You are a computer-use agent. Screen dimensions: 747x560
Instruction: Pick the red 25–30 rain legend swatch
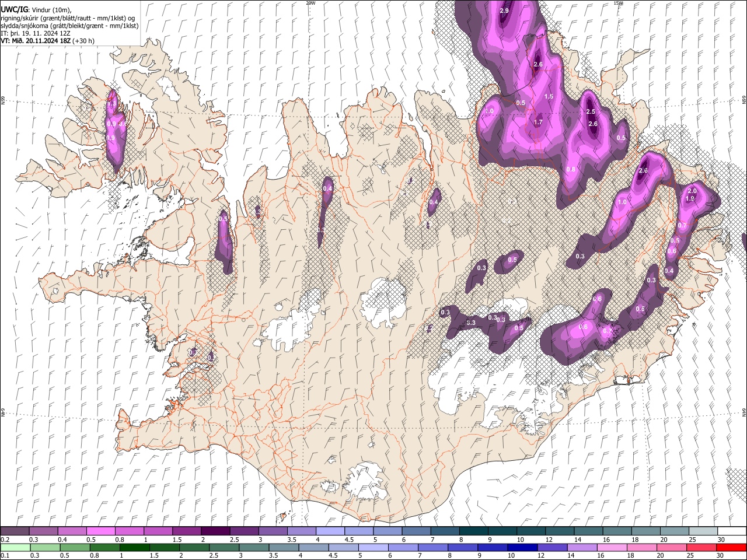tap(701, 547)
